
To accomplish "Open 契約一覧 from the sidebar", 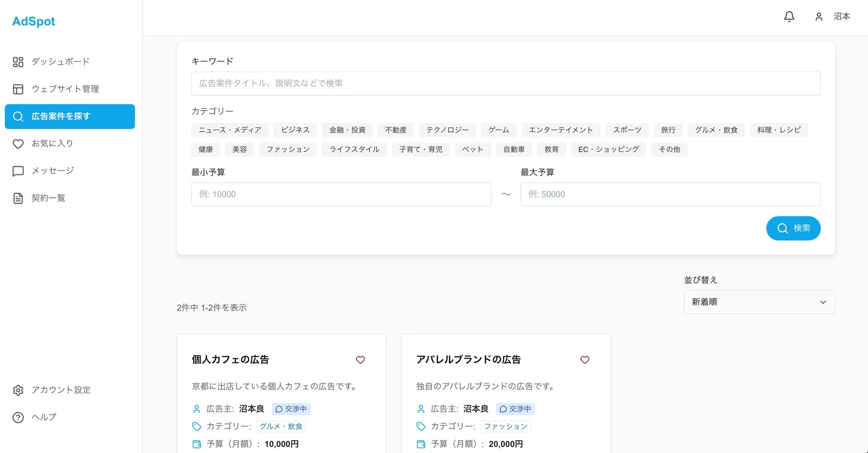I will click(49, 198).
